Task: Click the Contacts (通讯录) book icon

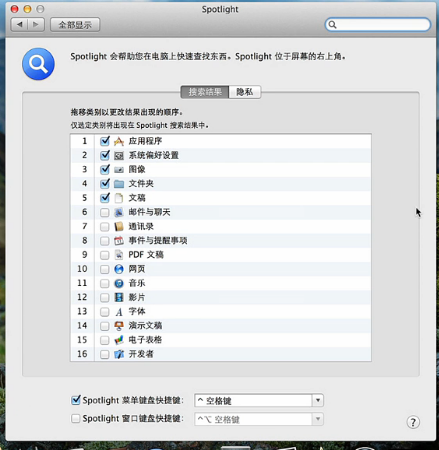Action: pos(119,227)
